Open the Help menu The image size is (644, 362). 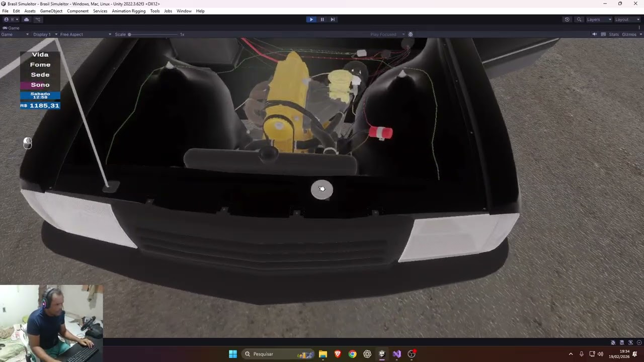pos(200,11)
